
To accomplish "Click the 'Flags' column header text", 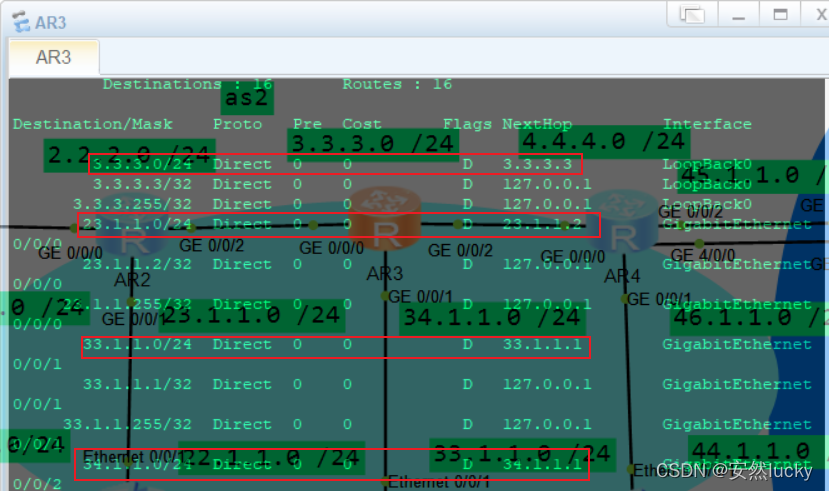I will [467, 124].
